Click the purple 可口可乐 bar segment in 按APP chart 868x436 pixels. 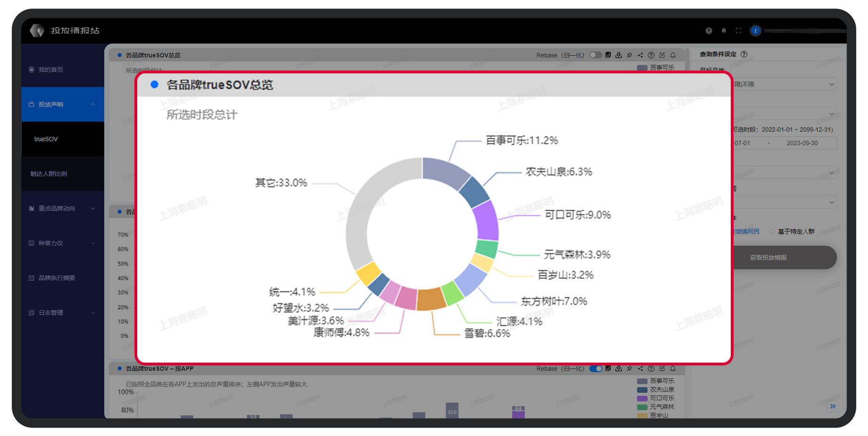pos(518,414)
